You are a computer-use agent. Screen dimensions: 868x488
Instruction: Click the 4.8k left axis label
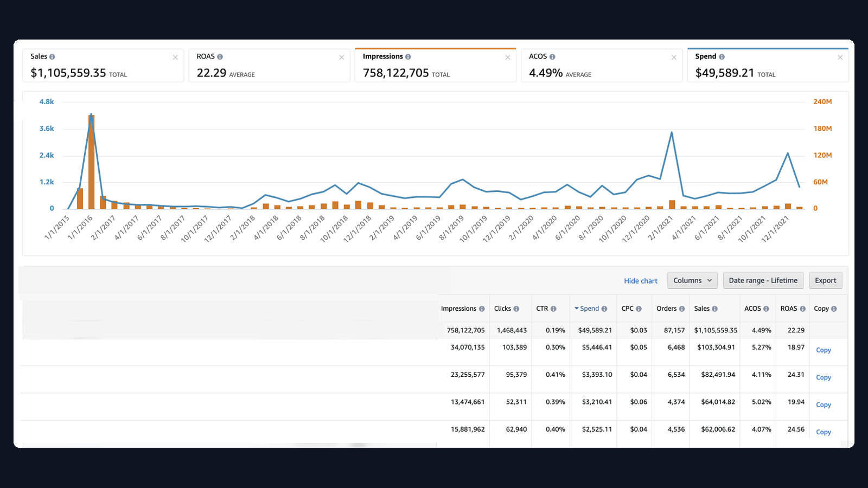(47, 102)
